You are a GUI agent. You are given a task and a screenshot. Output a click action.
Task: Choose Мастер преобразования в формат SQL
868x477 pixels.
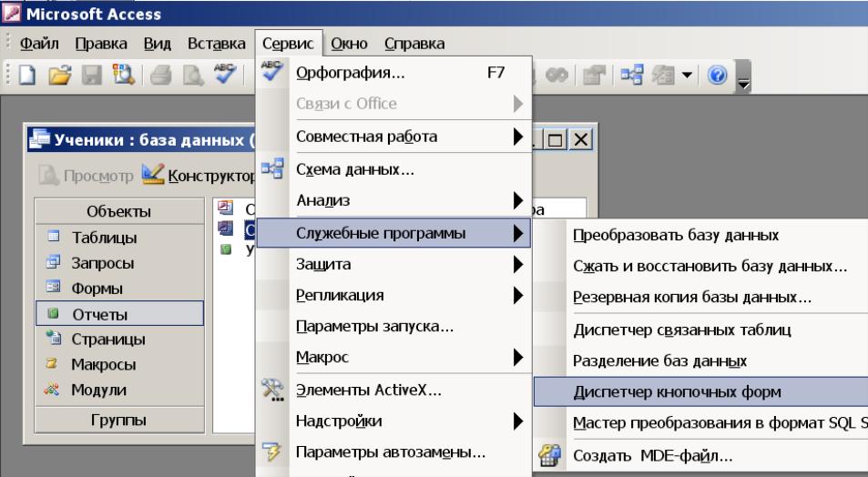point(700,422)
